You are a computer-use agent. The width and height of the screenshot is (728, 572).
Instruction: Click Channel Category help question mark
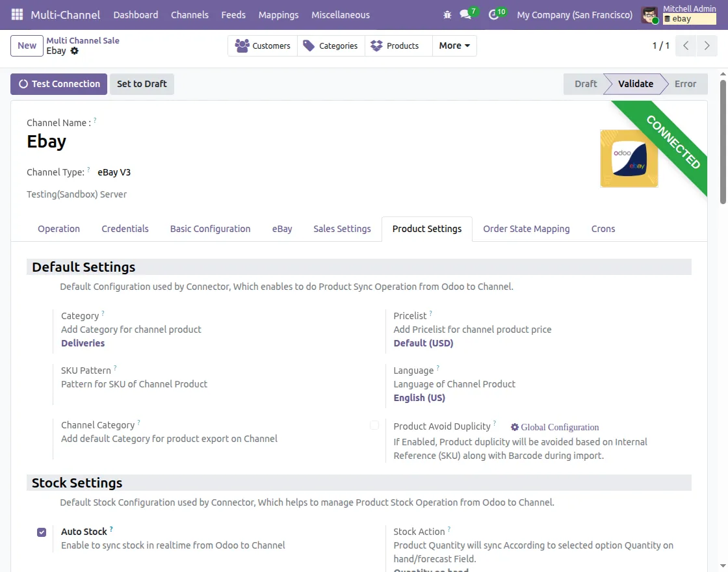click(x=139, y=423)
